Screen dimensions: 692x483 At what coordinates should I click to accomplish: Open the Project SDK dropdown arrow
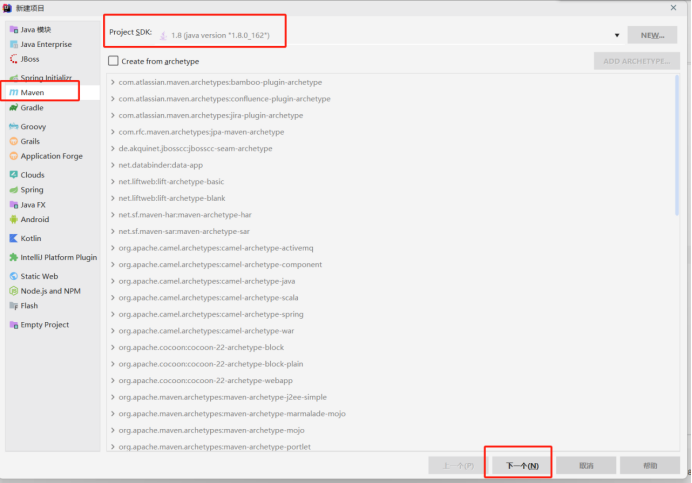(617, 35)
